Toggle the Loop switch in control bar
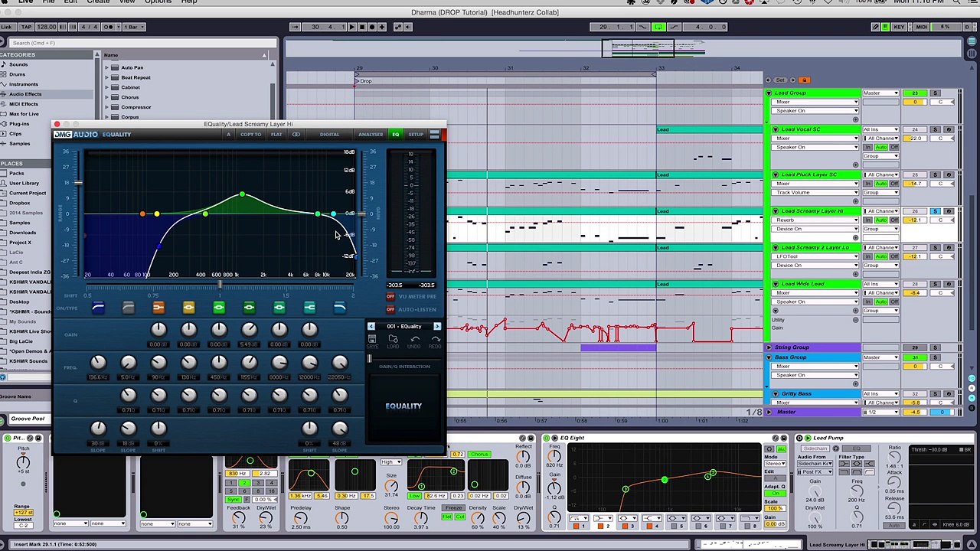This screenshot has width=980, height=551. [x=658, y=27]
